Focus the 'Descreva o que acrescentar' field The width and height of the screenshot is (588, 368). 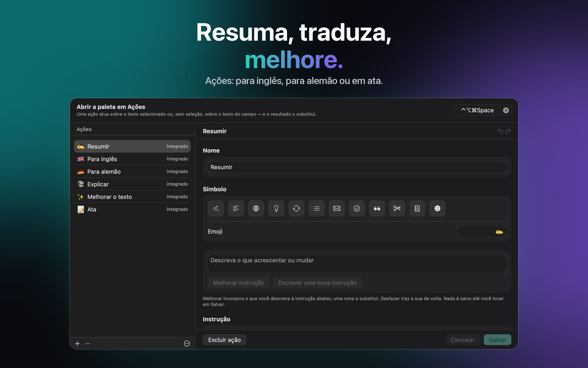click(x=357, y=264)
